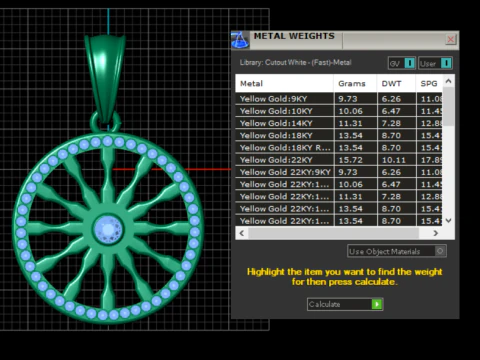Toggle the User library switch

[x=446, y=63]
